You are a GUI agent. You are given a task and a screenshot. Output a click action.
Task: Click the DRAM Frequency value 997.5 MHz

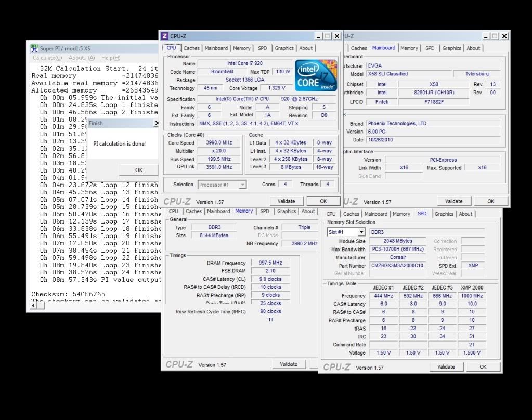pos(270,262)
